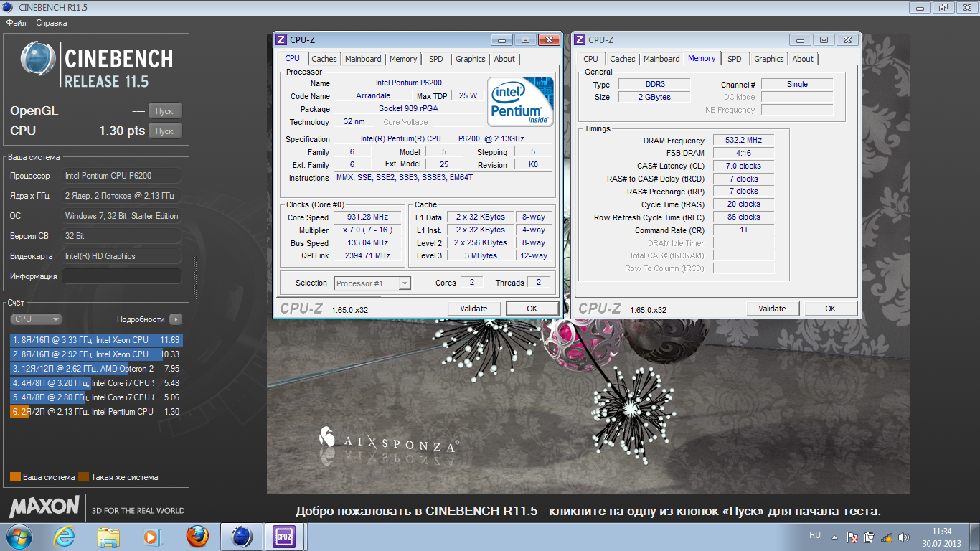Click the left CPU-Z window title icon
Screen dimensions: 980x551
tap(281, 40)
